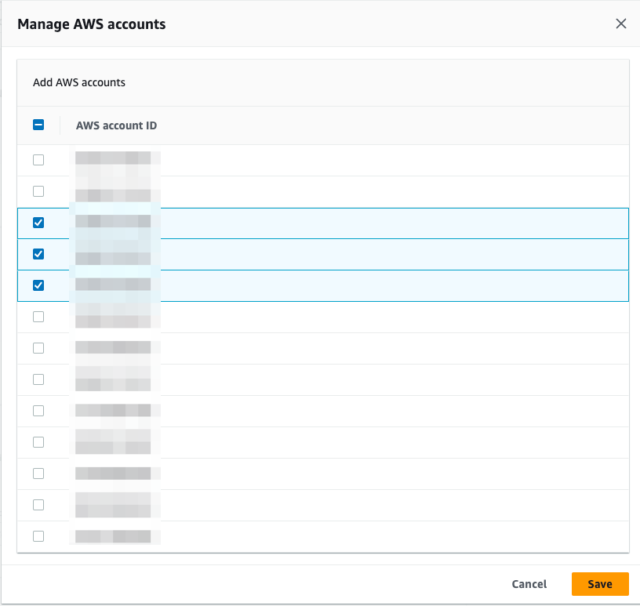Check the checkbox just below the selected rows

[38, 317]
